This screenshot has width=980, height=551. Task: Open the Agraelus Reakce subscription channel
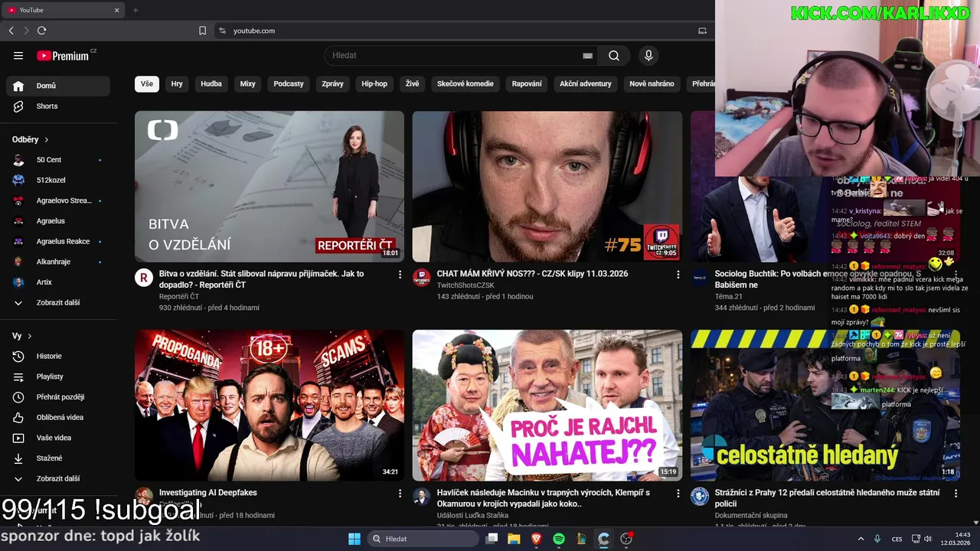[58, 241]
